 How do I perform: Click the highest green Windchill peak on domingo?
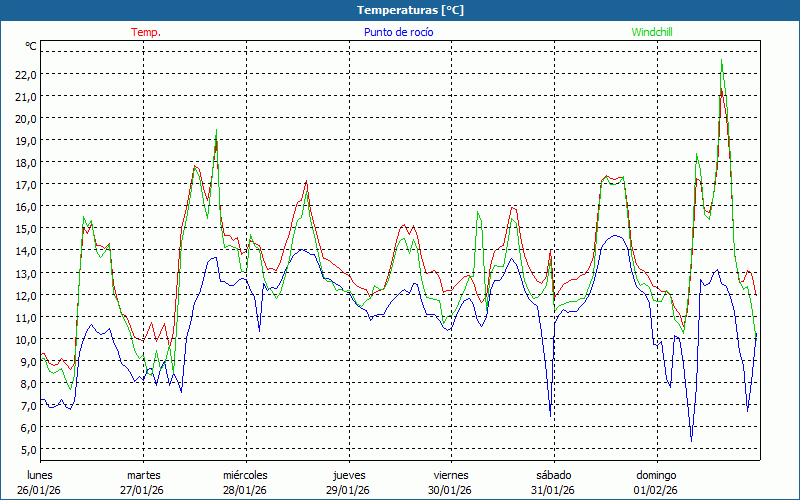(x=722, y=62)
